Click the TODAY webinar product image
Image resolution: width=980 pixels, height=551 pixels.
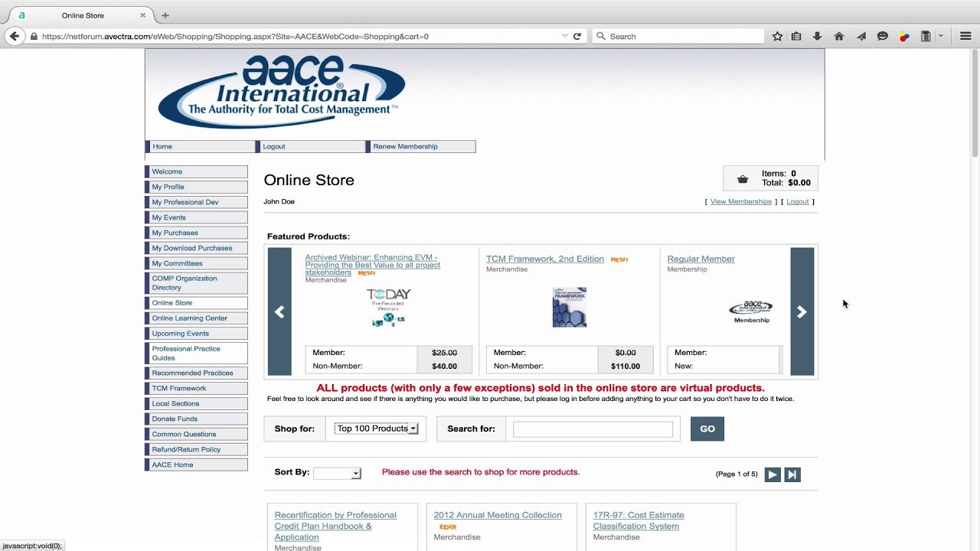[389, 308]
